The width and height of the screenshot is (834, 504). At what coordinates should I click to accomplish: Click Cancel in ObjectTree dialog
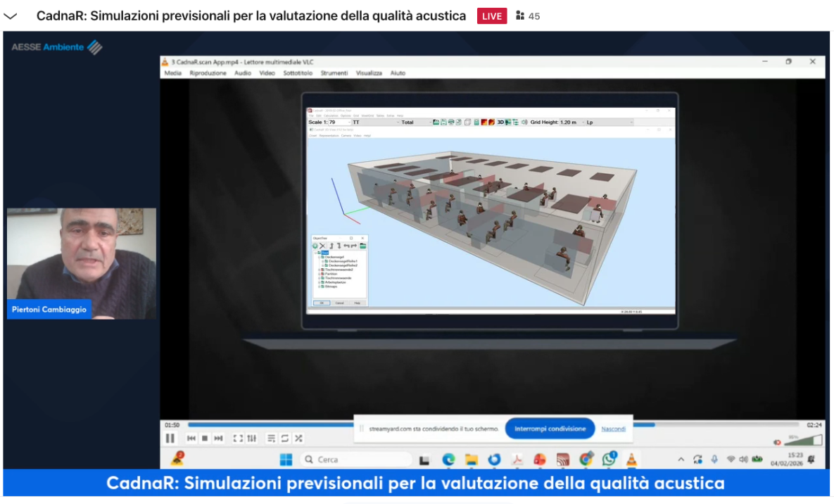340,303
